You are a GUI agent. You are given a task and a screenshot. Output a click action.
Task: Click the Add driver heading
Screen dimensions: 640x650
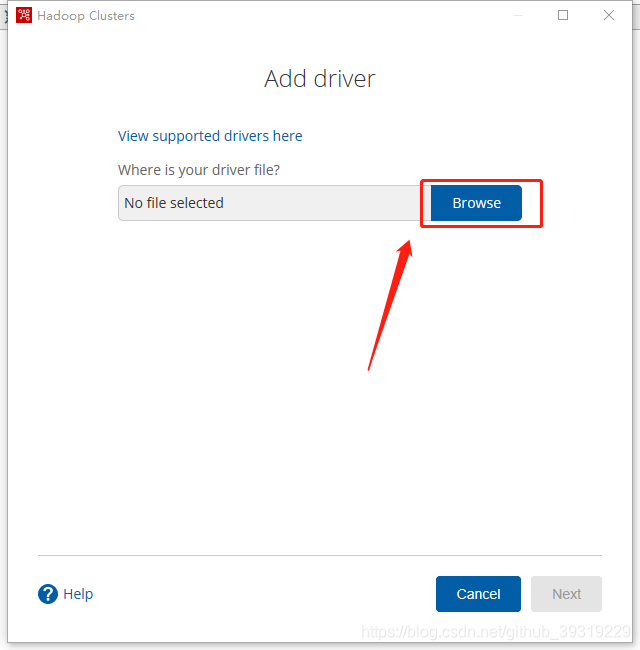tap(320, 78)
